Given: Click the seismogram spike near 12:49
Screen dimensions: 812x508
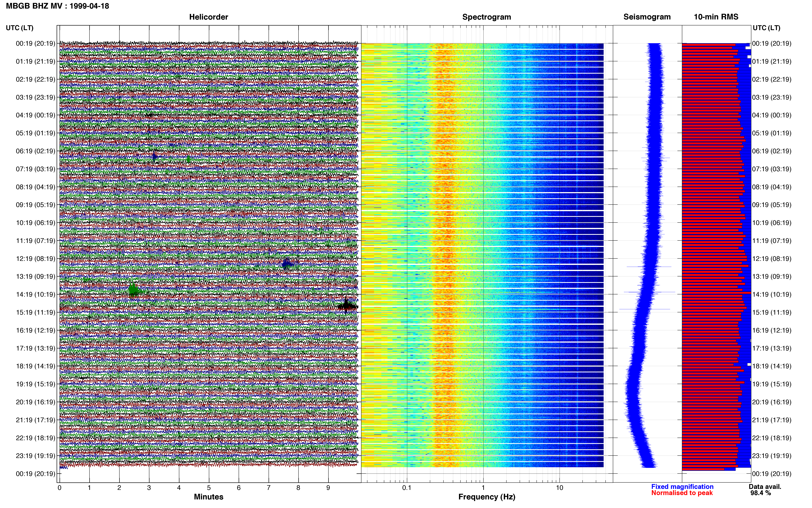Looking at the screenshot, I should click(649, 267).
